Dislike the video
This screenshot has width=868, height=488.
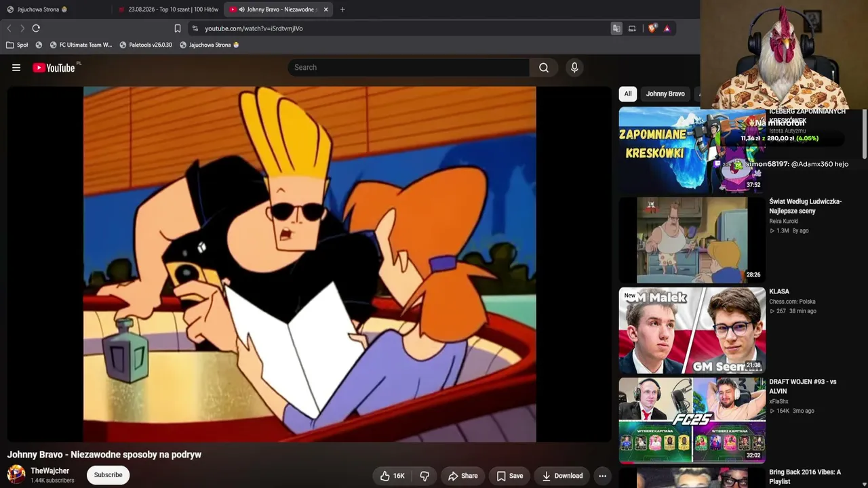tap(425, 476)
